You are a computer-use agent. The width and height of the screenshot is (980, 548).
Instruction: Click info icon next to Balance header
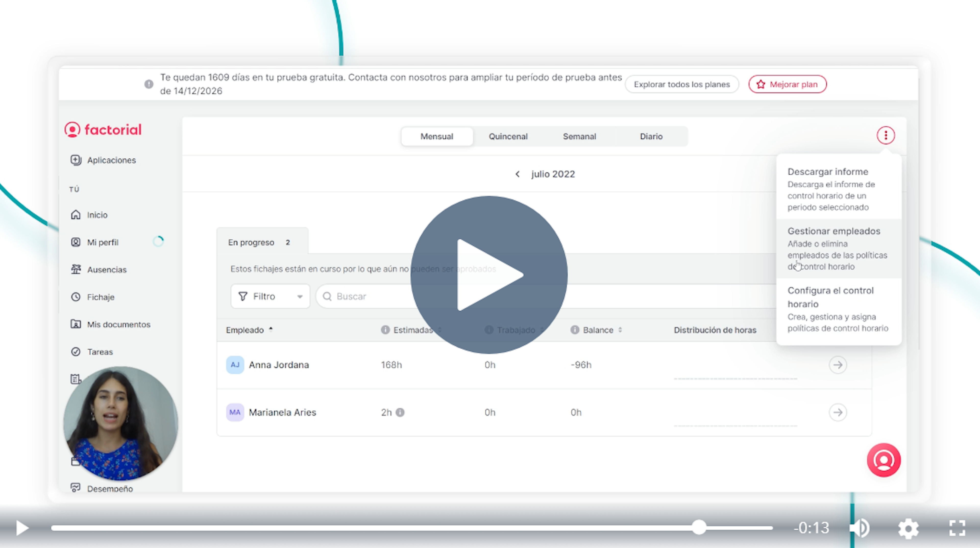pyautogui.click(x=575, y=330)
